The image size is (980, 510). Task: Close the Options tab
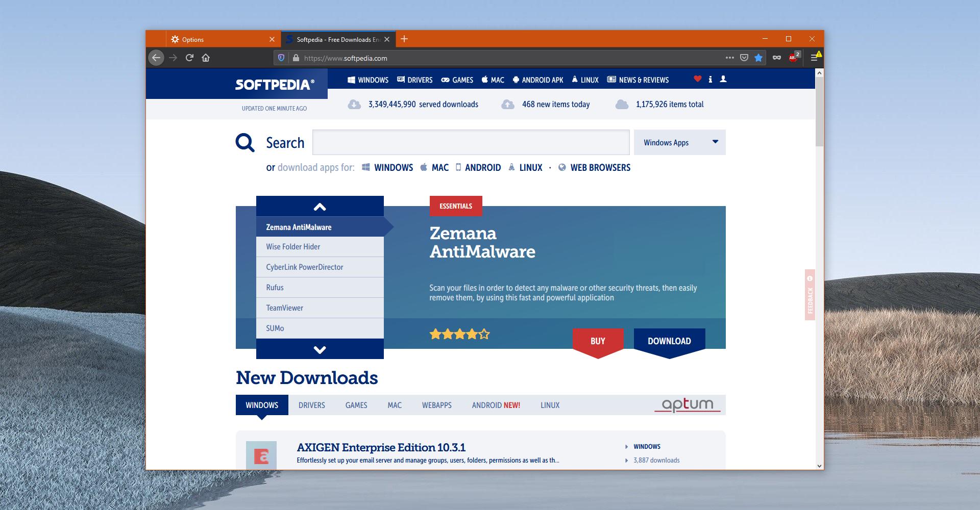272,39
